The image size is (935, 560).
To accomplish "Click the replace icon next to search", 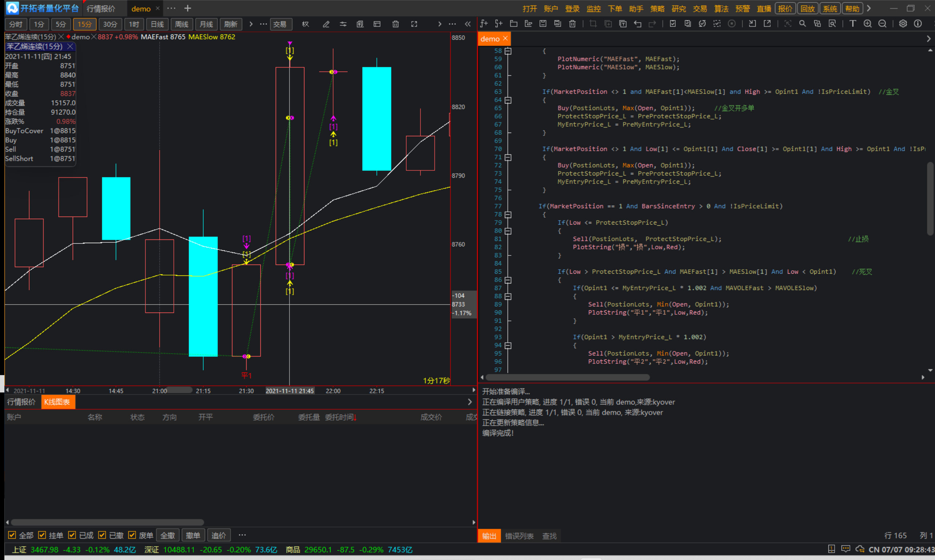I will (x=817, y=24).
